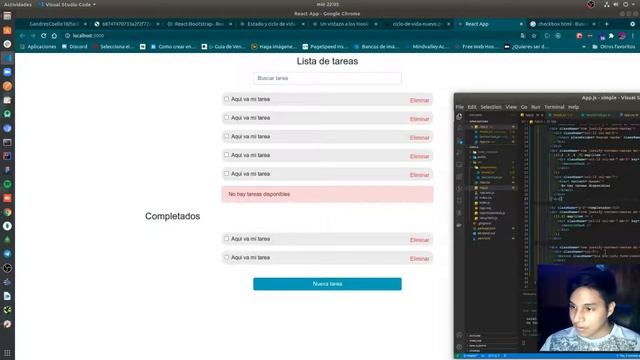640x360 pixels.
Task: Open the clock showing mié 22:05
Action: (327, 4)
